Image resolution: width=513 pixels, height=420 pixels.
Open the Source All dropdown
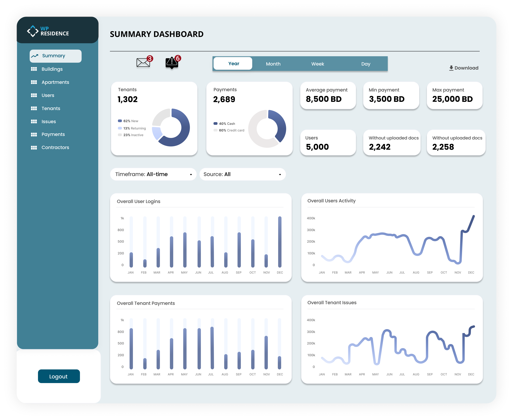[x=243, y=174]
